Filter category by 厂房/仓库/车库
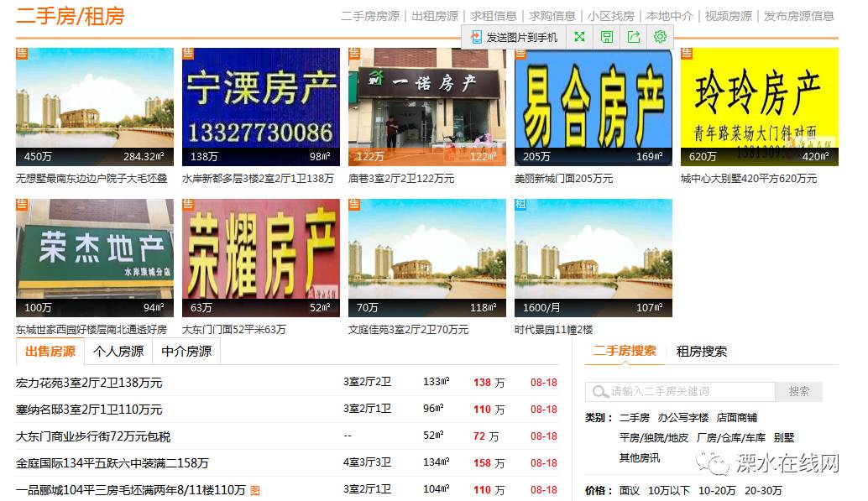Screen dimensions: 868x501 coord(730,438)
